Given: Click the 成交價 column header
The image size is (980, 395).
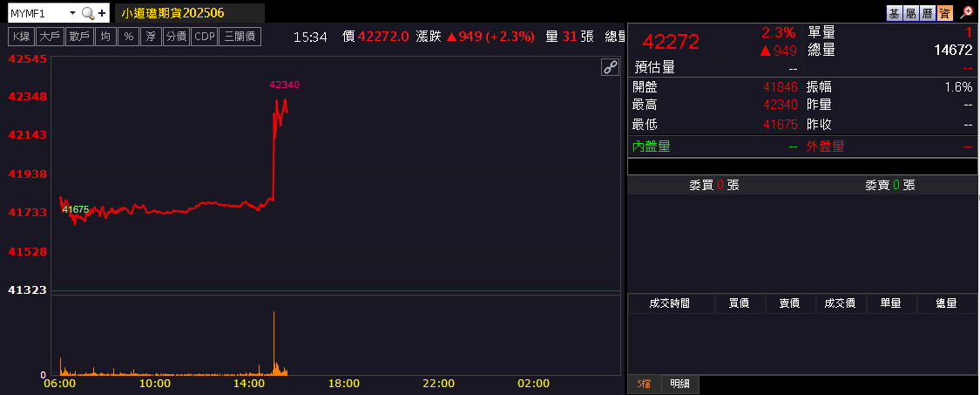Looking at the screenshot, I should click(x=841, y=303).
